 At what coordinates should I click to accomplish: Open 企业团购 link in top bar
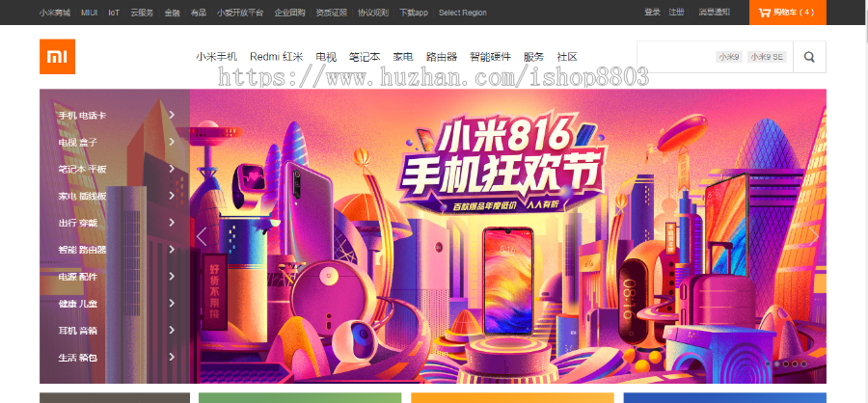coord(289,13)
